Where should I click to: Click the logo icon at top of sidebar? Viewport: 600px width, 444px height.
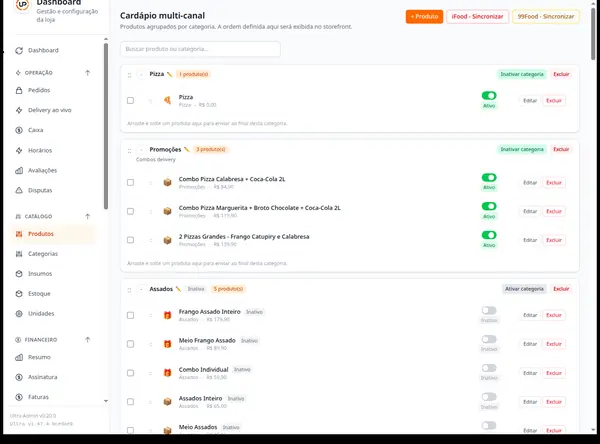point(23,5)
